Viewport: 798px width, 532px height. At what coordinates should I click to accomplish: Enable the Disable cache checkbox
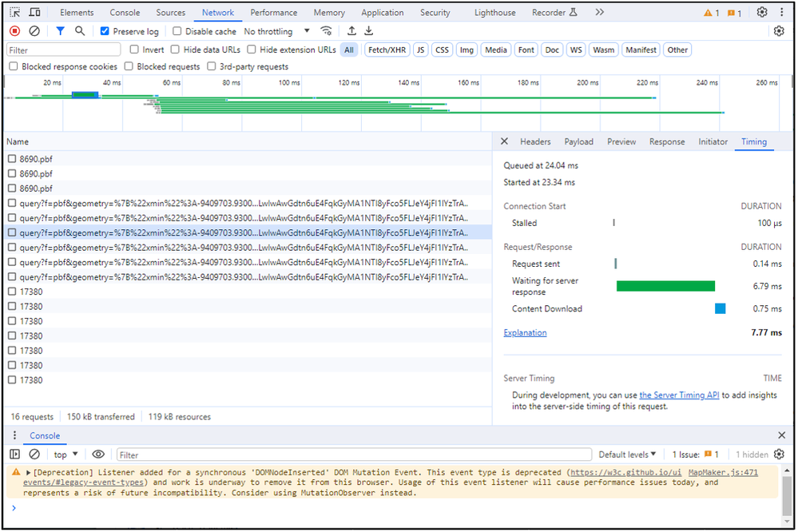pos(177,31)
